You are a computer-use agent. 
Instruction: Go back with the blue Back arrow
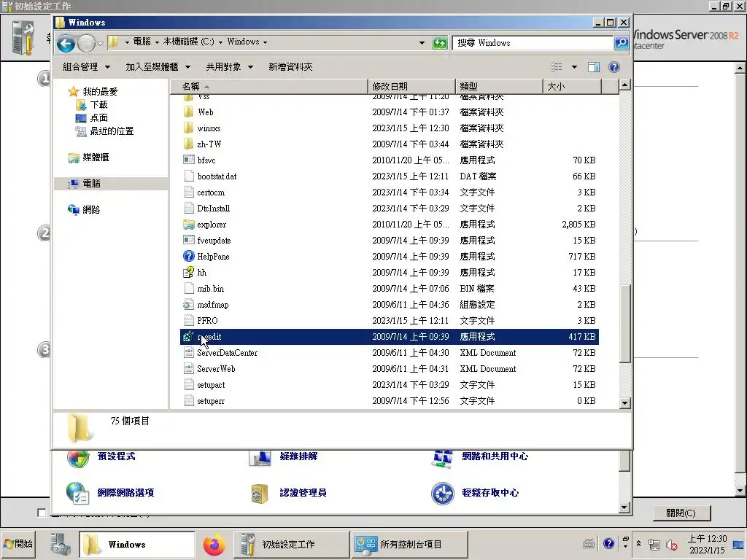click(66, 43)
